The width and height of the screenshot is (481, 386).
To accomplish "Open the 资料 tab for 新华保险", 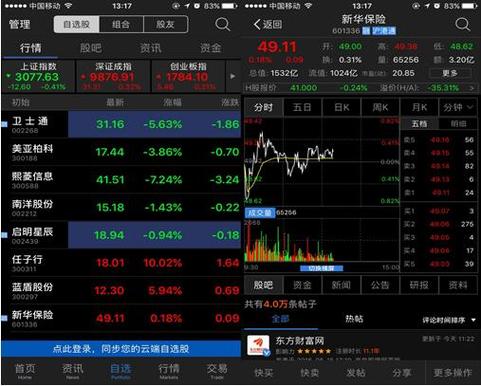I will coord(458,285).
